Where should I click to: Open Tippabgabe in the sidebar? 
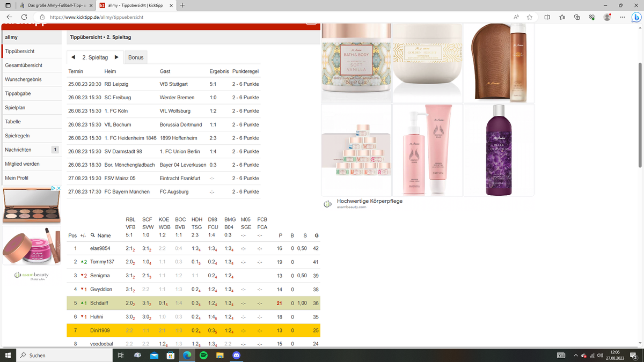(x=31, y=93)
